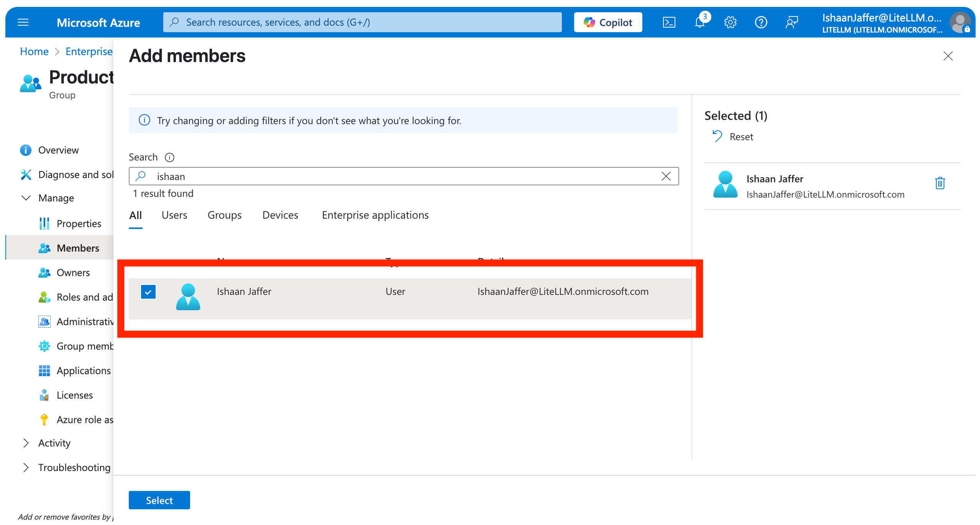Click the Reset selection link

733,137
